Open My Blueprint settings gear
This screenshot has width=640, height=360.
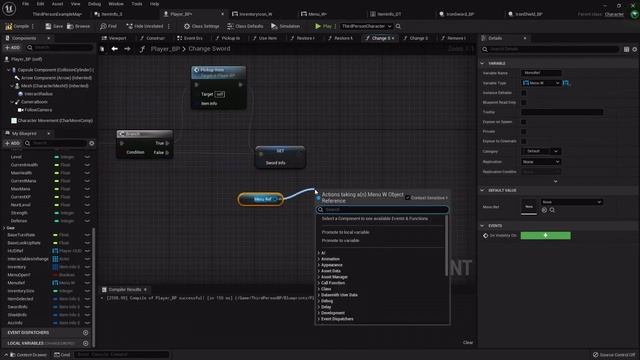[91, 143]
